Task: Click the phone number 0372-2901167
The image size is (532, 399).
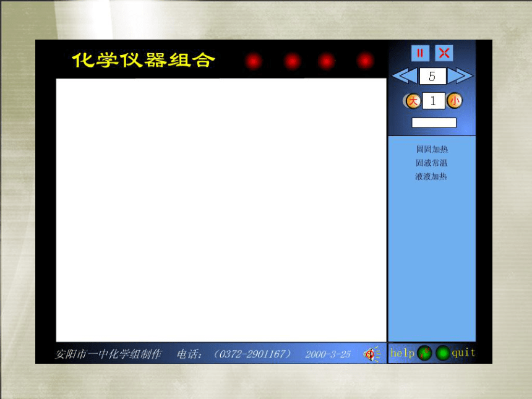Action: tap(253, 354)
